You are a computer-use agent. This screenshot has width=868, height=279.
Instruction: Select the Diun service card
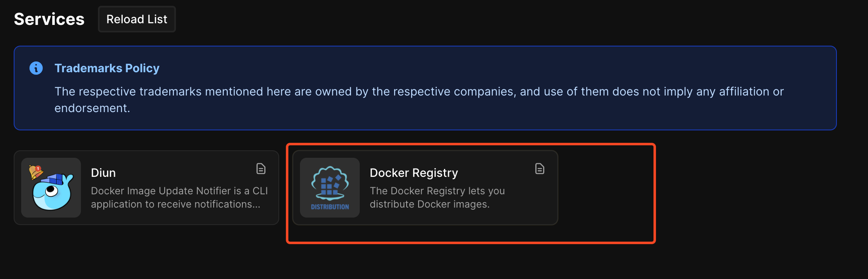click(146, 187)
